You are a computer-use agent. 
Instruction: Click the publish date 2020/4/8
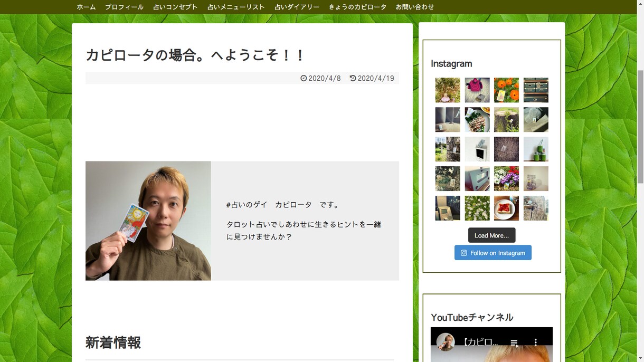click(x=325, y=78)
